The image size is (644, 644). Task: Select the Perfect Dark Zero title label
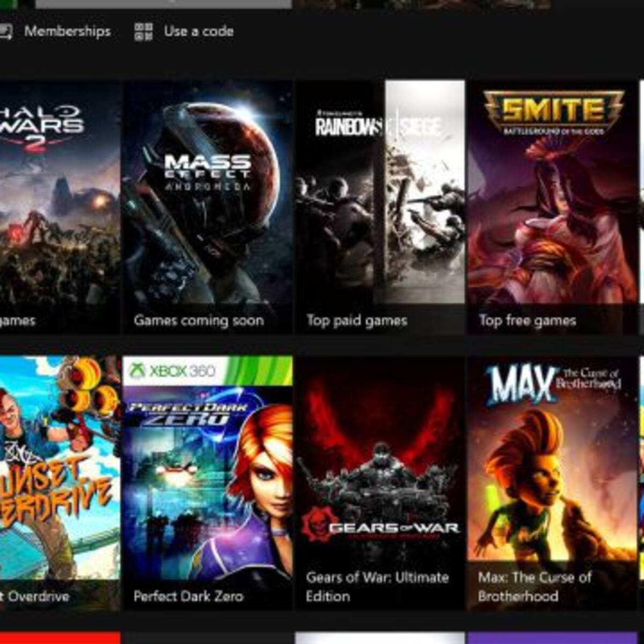point(188,596)
